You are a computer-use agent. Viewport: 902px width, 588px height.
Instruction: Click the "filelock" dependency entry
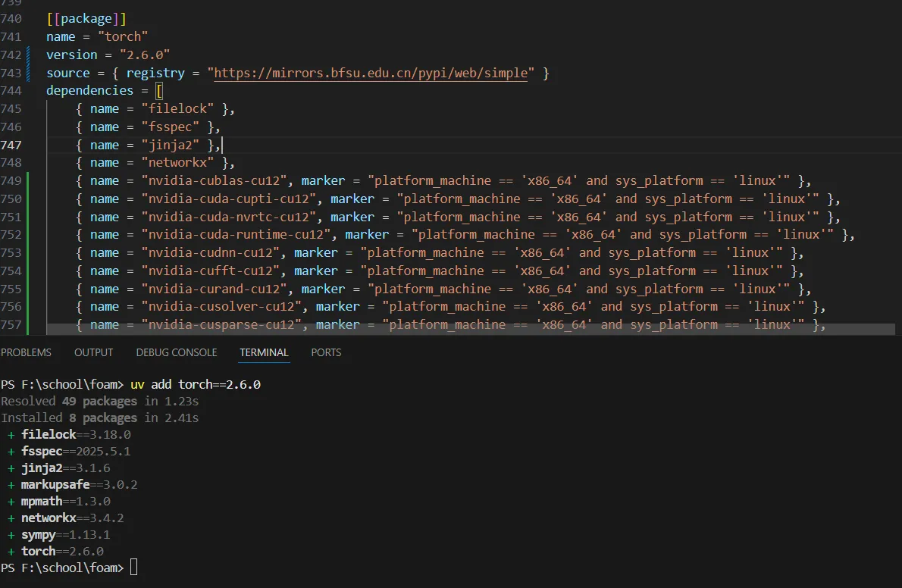(x=180, y=109)
